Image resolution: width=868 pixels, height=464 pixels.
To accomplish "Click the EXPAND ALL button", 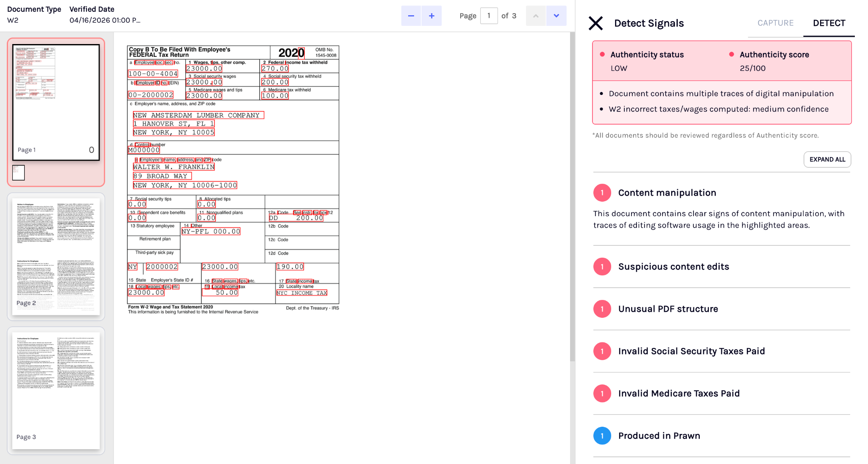I will (x=827, y=159).
